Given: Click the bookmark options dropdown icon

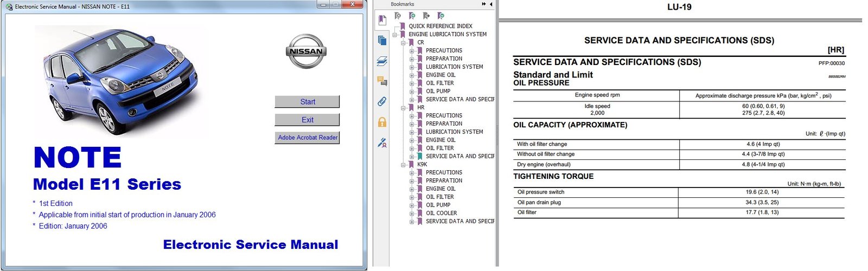Looking at the screenshot, I should tap(441, 16).
